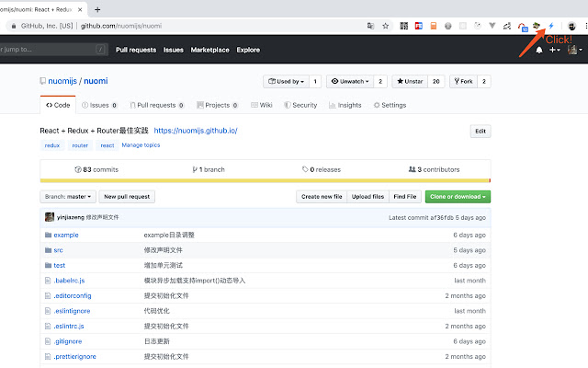Open the Chrome profile avatar
588x368 pixels.
coord(571,26)
